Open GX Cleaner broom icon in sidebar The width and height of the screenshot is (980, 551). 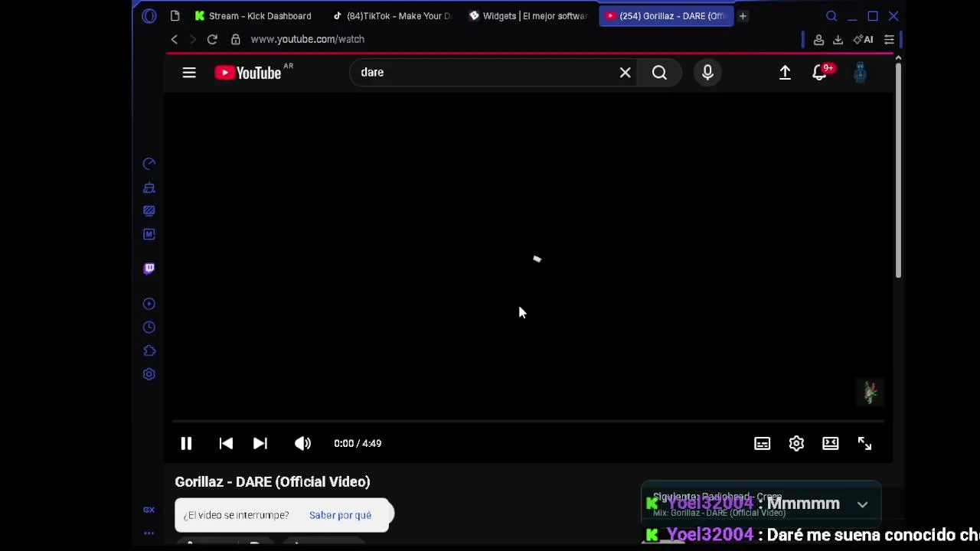149,187
